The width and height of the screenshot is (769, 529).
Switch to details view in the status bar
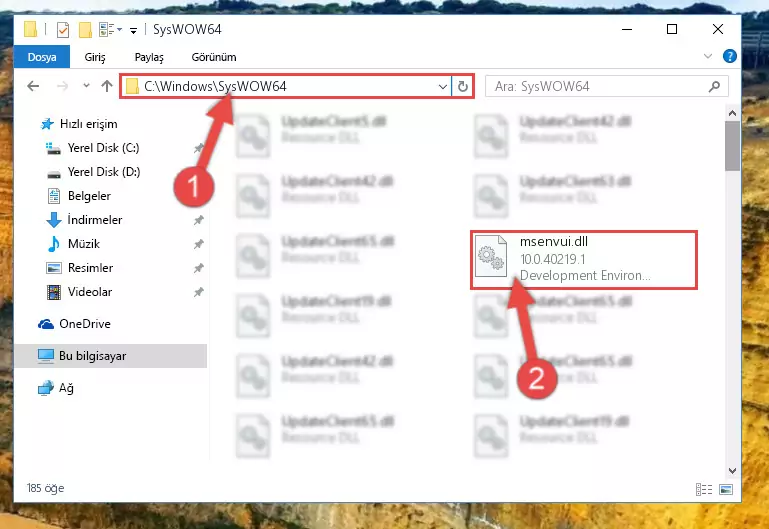[x=704, y=489]
